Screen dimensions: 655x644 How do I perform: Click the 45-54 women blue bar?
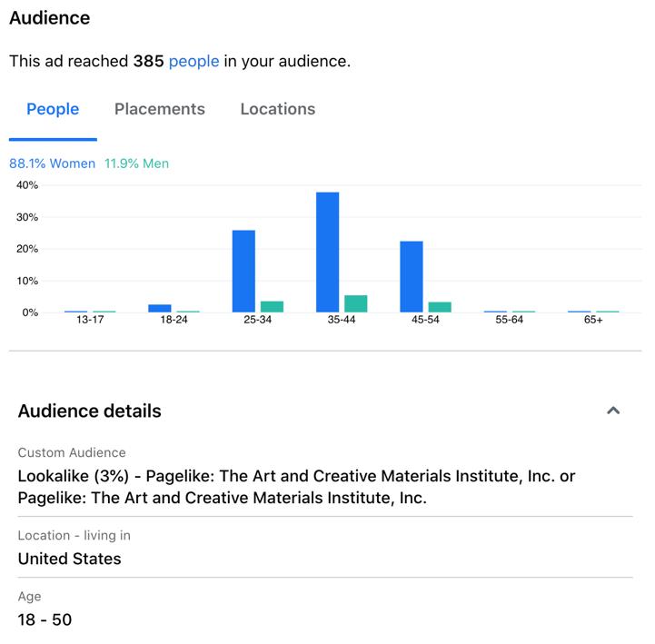pos(412,276)
